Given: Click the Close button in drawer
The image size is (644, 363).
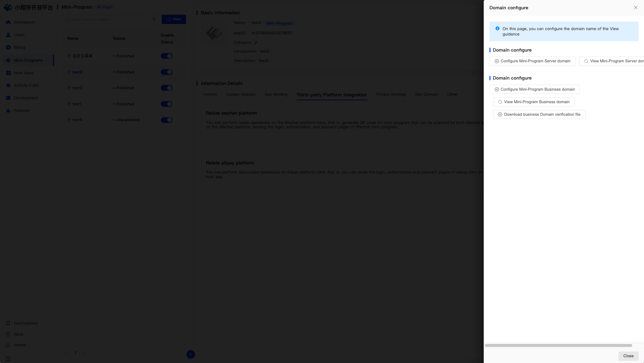Looking at the screenshot, I should 629,356.
